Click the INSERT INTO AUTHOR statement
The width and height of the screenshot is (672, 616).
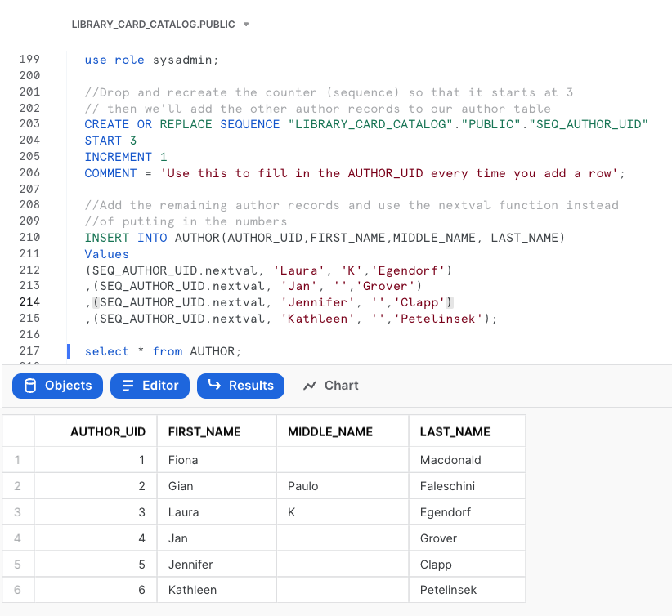(x=325, y=238)
